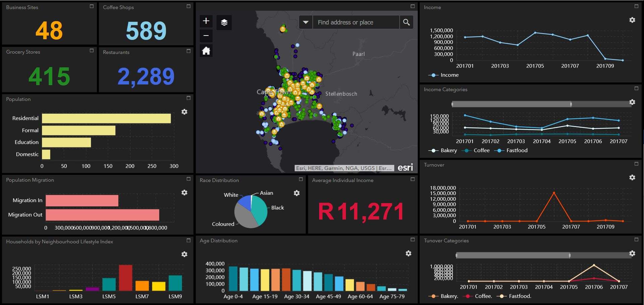Click the Income Categories range scrollbar
This screenshot has height=305, width=644.
(511, 104)
